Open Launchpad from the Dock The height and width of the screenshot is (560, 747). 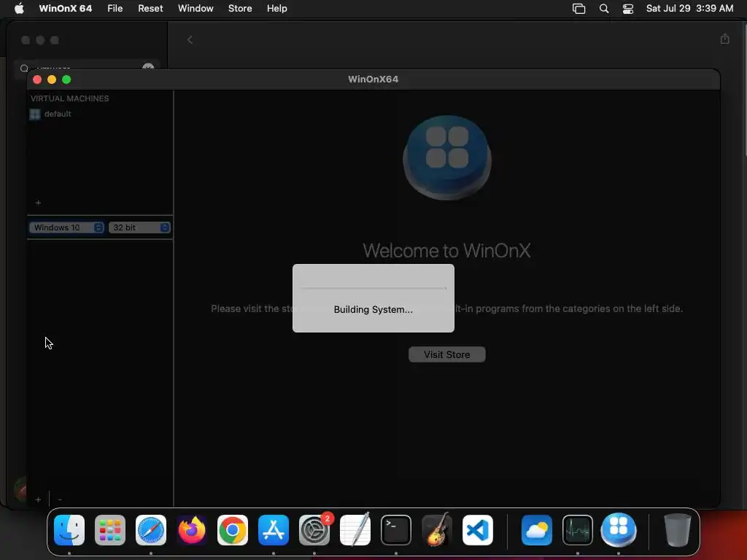point(110,530)
